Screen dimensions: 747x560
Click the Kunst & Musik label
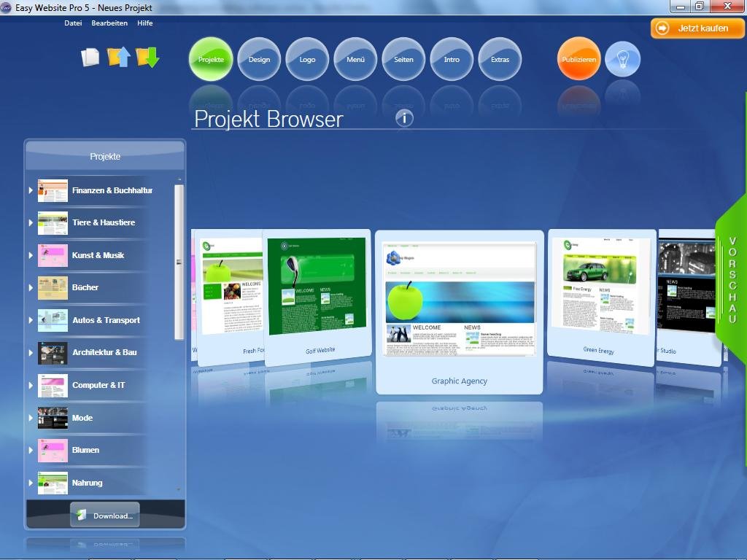tap(98, 255)
